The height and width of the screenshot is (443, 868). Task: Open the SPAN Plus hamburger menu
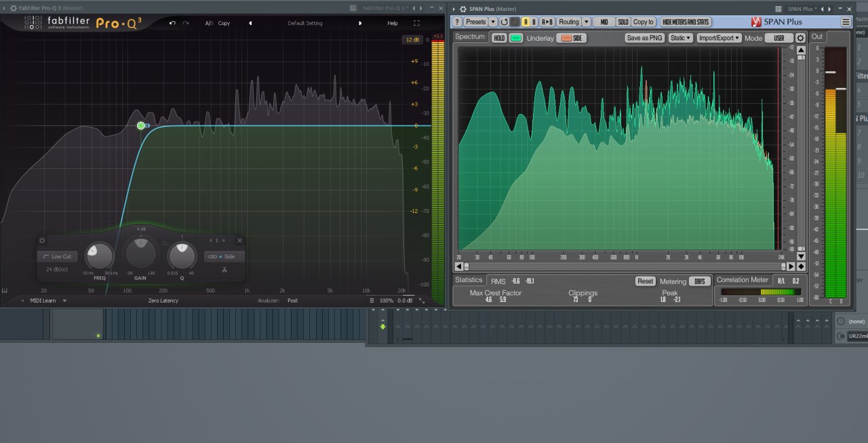(x=846, y=22)
